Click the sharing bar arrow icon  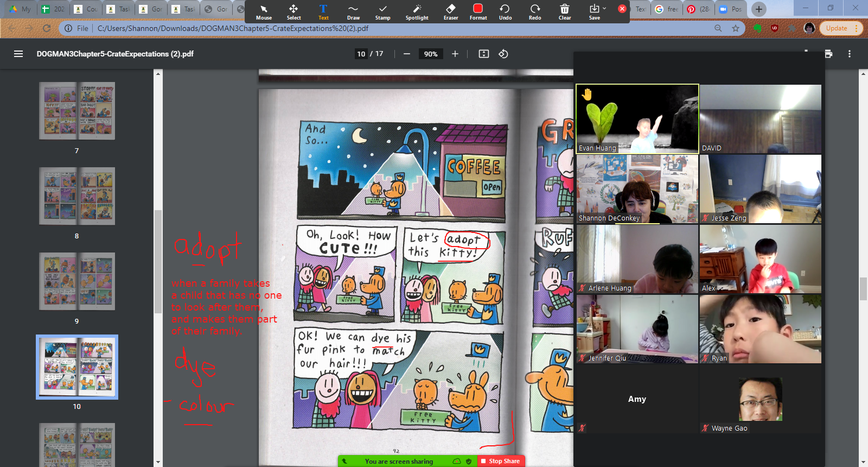(344, 461)
